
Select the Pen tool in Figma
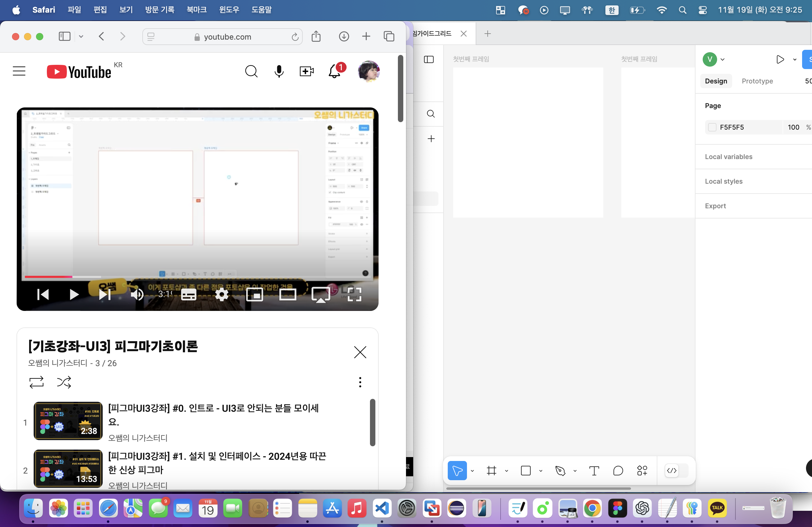point(560,471)
